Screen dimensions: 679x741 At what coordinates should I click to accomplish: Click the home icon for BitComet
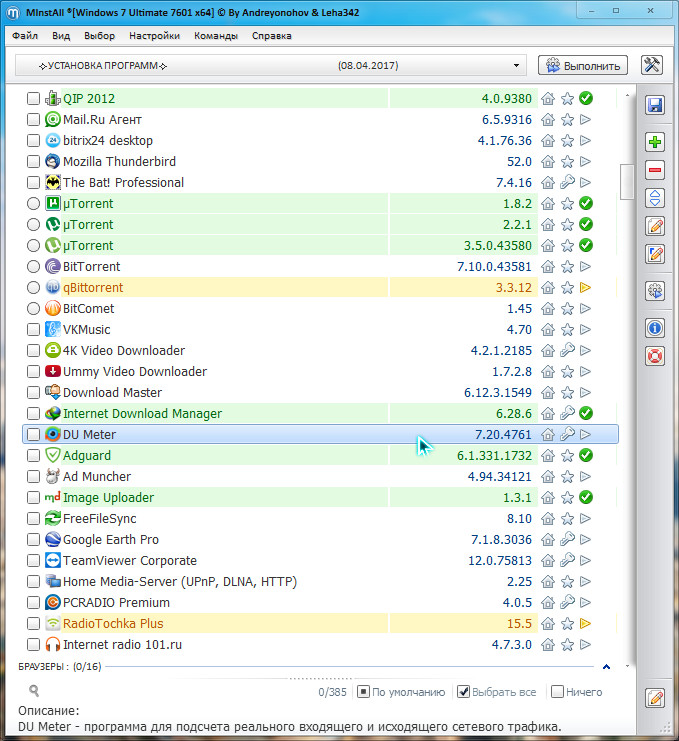coord(548,309)
